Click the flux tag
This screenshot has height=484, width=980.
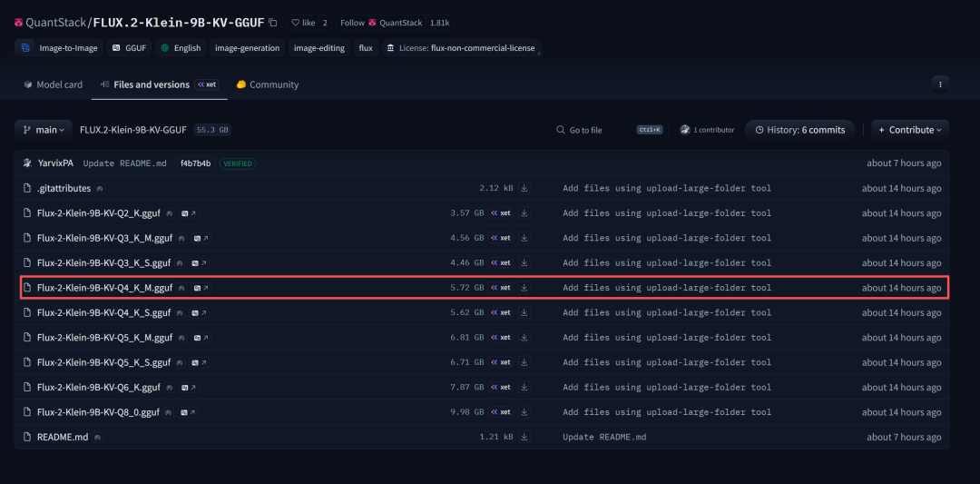point(366,48)
